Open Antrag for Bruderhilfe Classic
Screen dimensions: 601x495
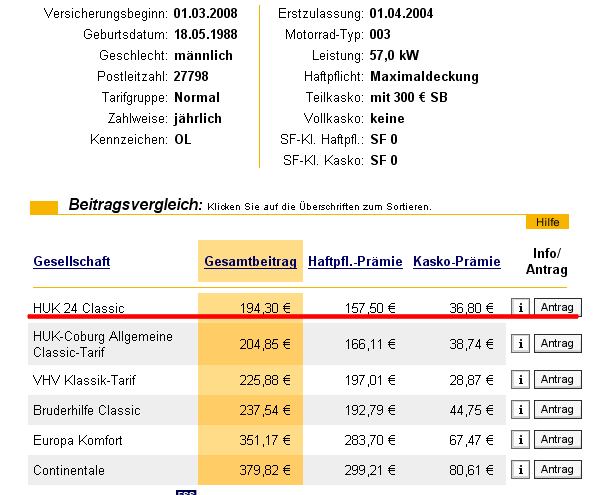pyautogui.click(x=558, y=409)
